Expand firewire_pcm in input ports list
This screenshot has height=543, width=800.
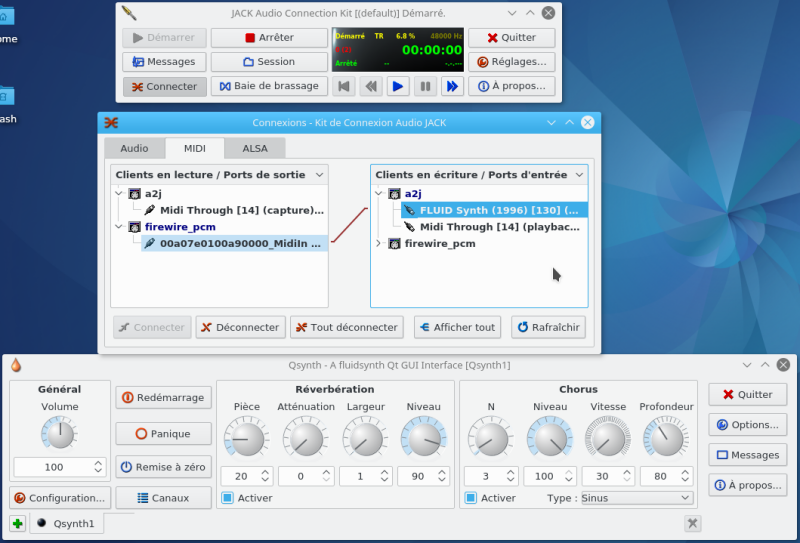click(379, 243)
